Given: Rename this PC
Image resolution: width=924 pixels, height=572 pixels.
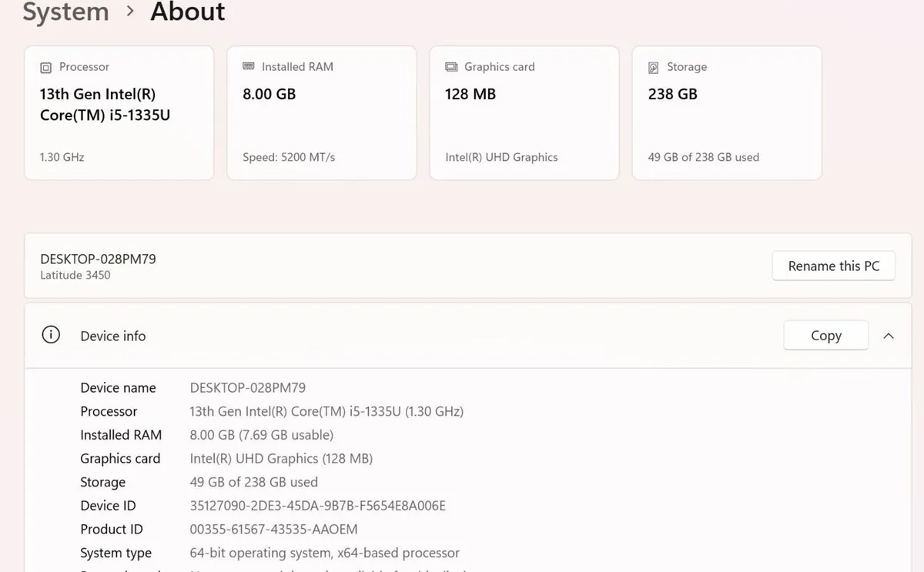Looking at the screenshot, I should point(833,266).
